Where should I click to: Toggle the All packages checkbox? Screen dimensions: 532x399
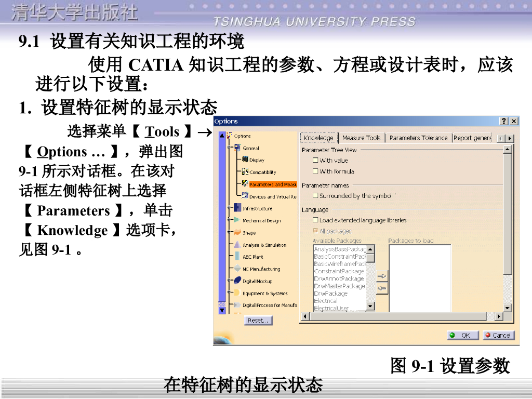click(x=315, y=231)
